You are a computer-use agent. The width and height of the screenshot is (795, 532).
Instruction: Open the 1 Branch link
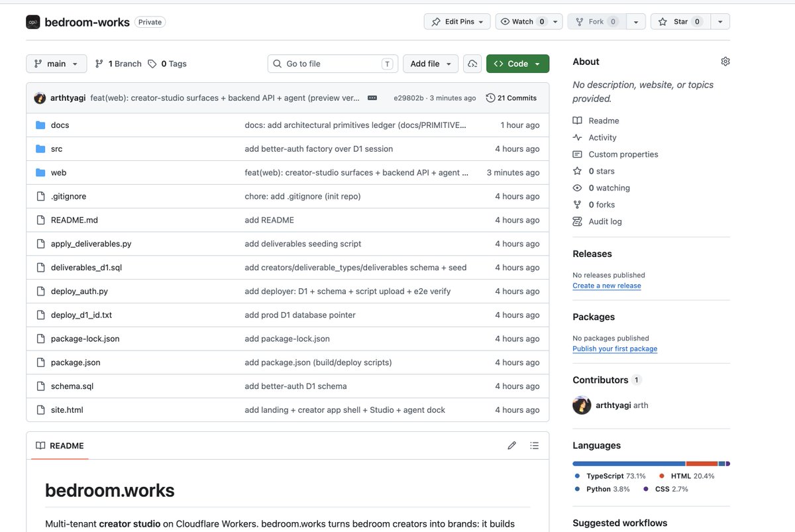click(118, 64)
